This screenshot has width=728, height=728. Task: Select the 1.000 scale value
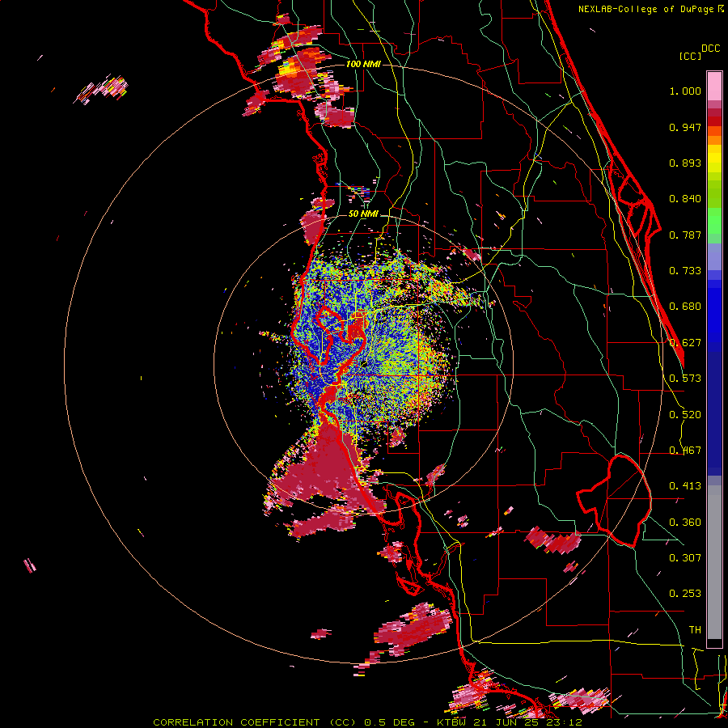685,91
